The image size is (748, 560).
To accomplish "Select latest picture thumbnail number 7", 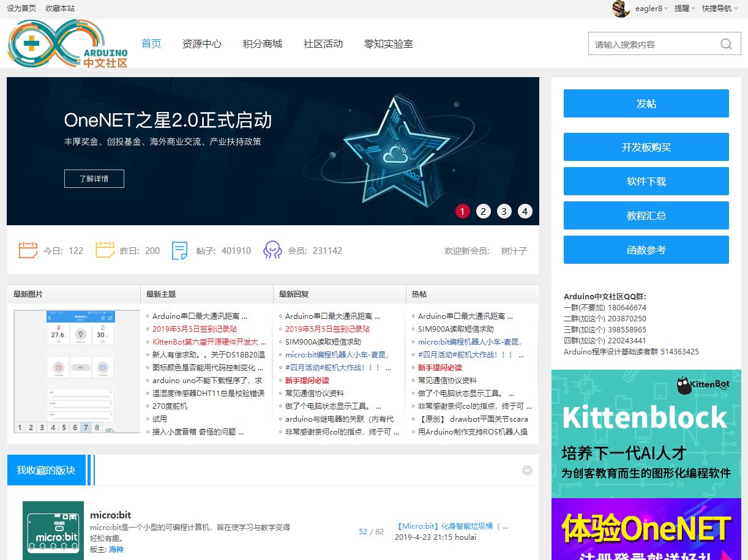I will tap(86, 427).
